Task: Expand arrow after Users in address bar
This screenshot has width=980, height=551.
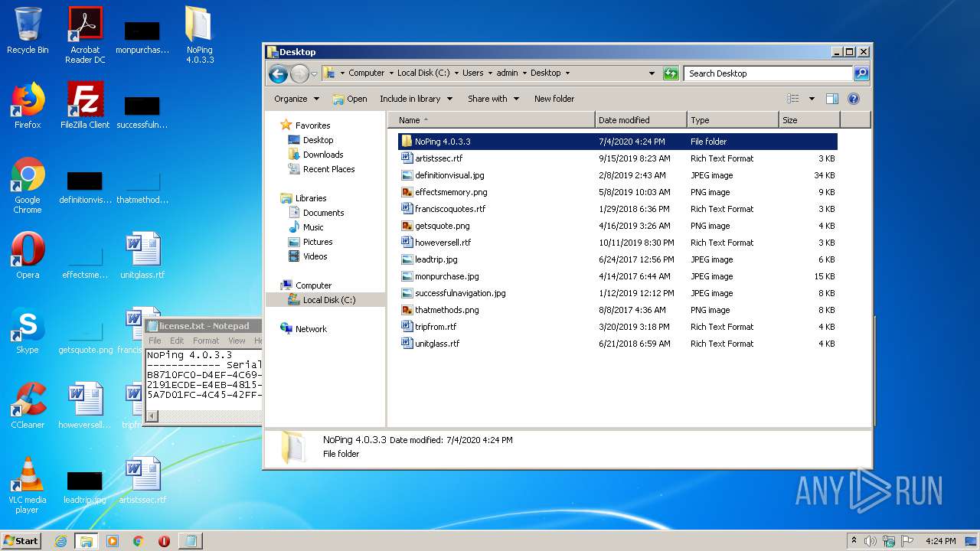Action: point(490,73)
